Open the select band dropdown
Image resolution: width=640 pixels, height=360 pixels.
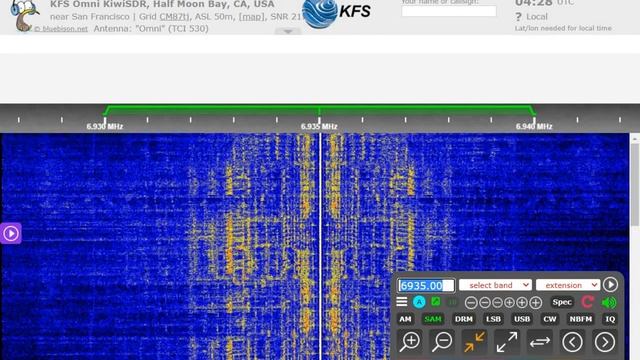[x=495, y=285]
